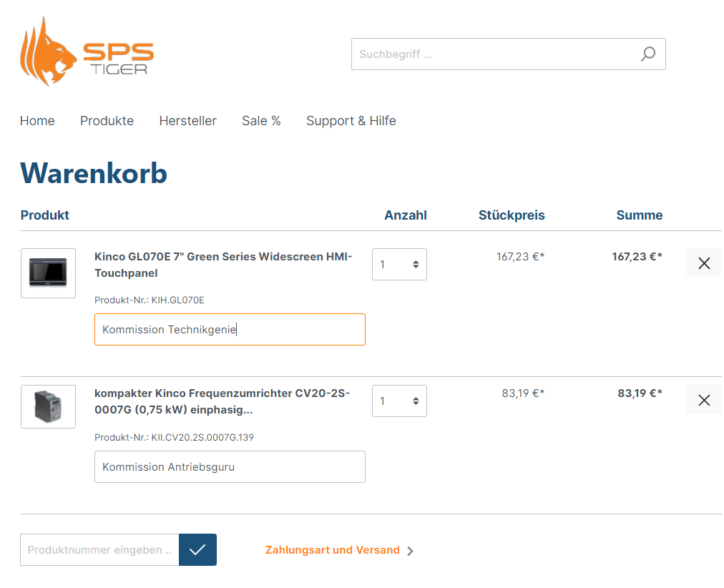Open Kinco GL070E HMI-Touchpanel product title link
The height and width of the screenshot is (588, 724).
click(x=222, y=265)
